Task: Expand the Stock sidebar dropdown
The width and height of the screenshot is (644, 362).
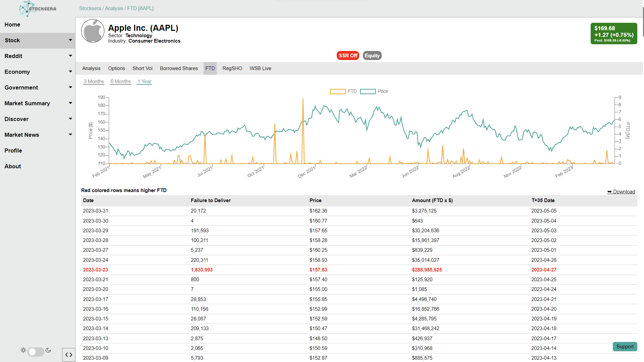Action: (70, 40)
